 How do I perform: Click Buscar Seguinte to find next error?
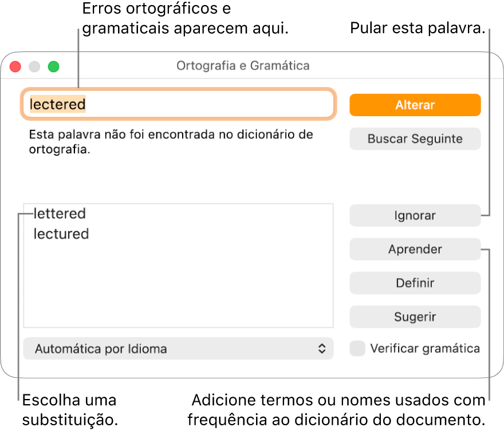click(415, 139)
